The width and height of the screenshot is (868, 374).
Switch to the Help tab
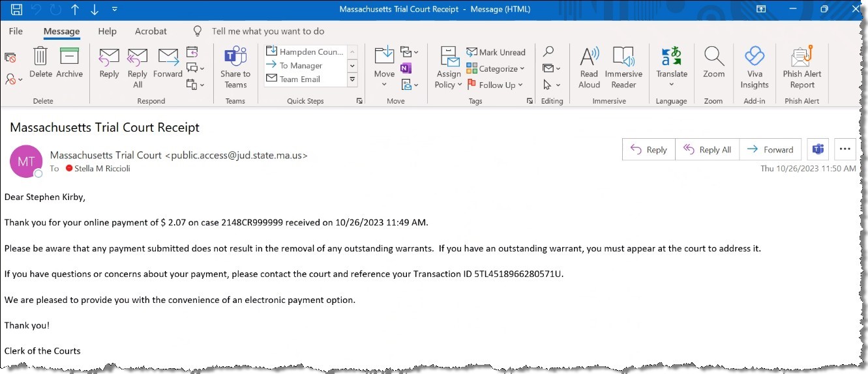pyautogui.click(x=107, y=31)
